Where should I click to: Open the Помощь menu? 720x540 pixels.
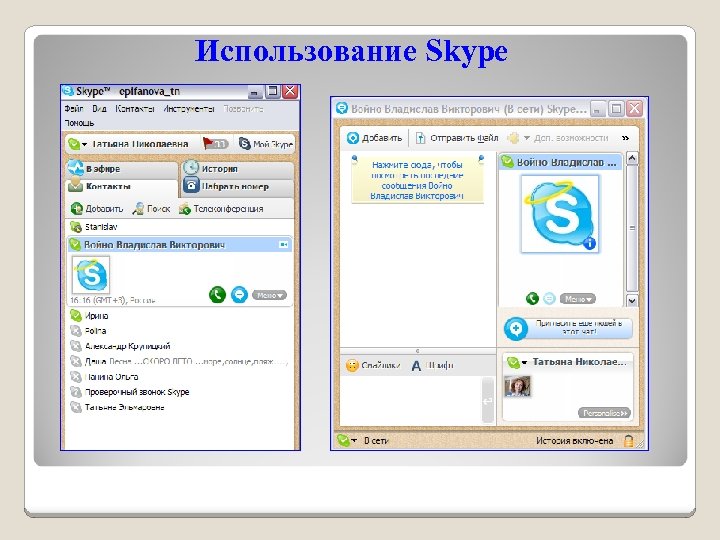(x=79, y=123)
